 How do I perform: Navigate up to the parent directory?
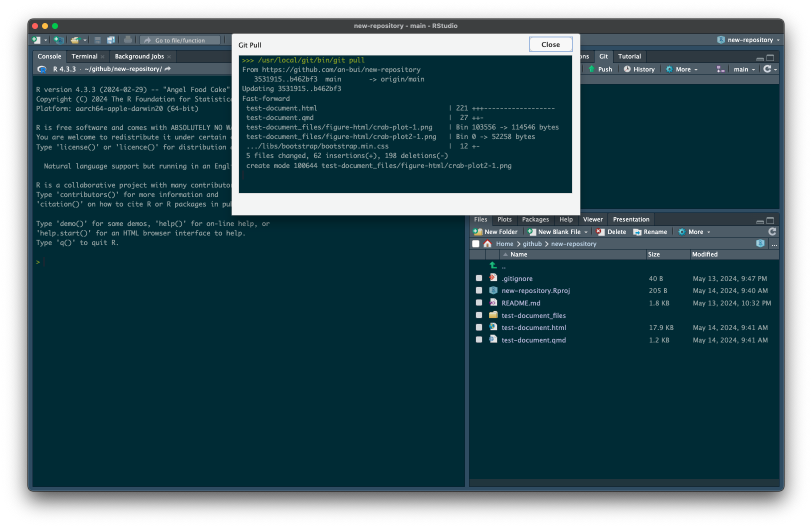coord(493,266)
